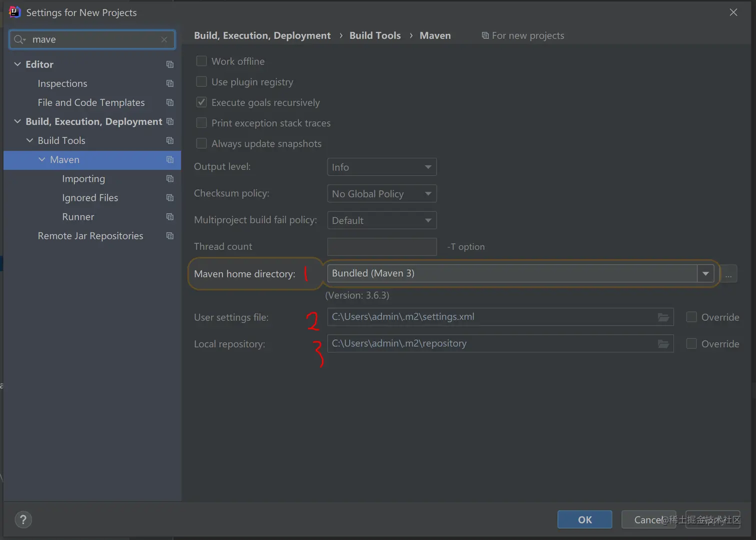Viewport: 756px width, 540px height.
Task: Collapse the Maven tree node
Action: (x=42, y=159)
